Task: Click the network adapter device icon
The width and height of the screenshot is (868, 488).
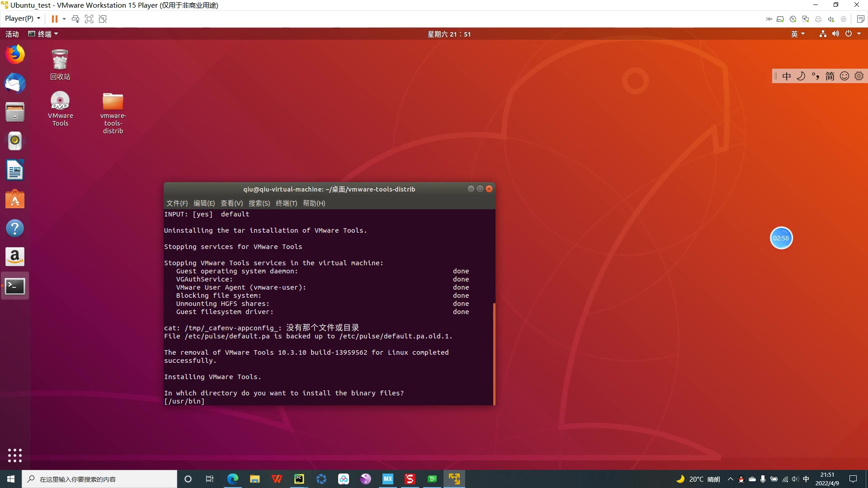Action: [806, 19]
